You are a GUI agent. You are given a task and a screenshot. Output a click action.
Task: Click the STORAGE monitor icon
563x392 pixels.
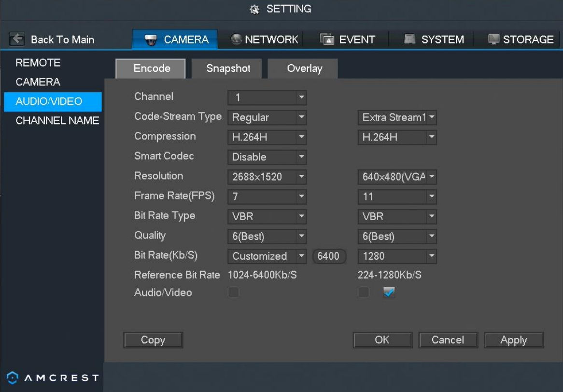493,39
